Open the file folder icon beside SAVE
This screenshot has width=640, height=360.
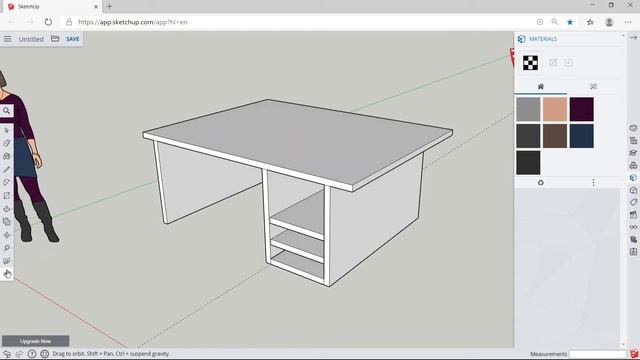(55, 39)
